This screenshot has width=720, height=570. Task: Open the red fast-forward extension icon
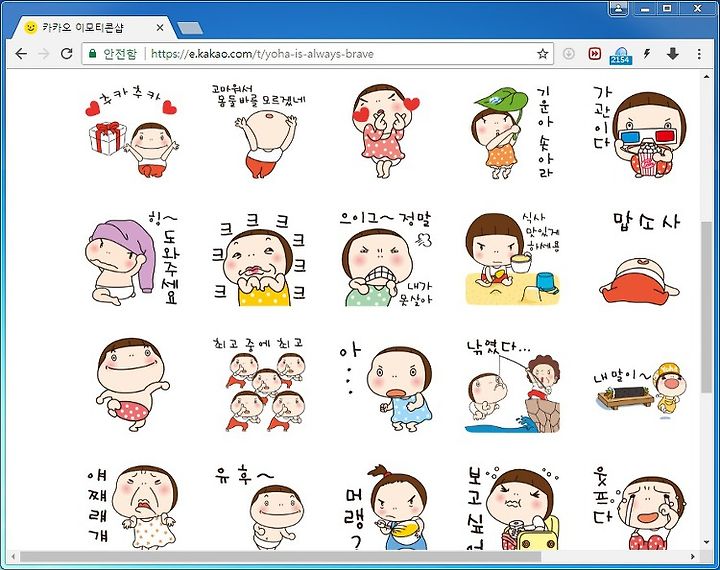coord(595,54)
